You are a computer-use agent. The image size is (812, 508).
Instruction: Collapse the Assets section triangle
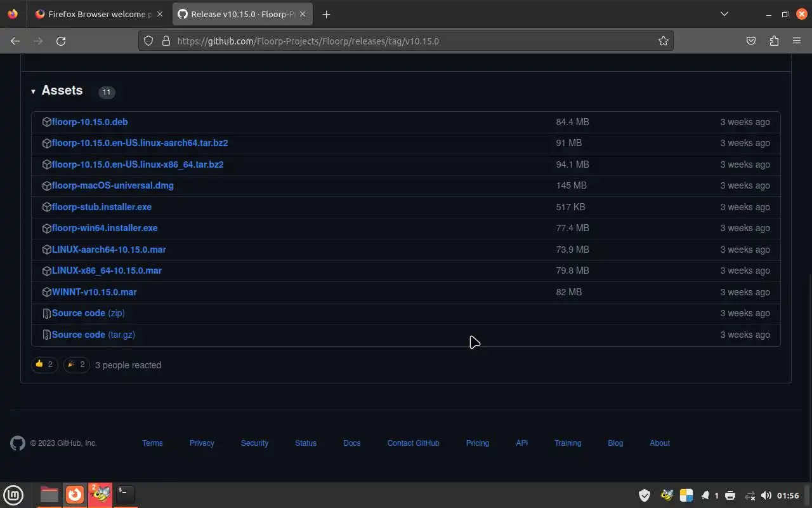click(x=33, y=91)
